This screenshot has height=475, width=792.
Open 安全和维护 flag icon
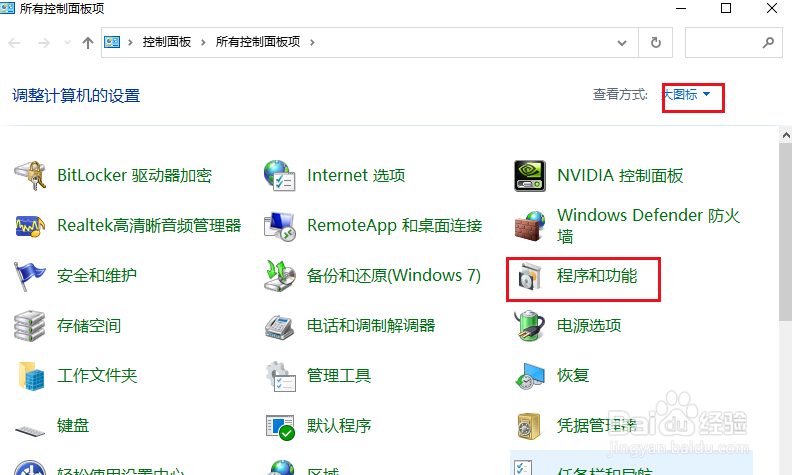point(29,276)
